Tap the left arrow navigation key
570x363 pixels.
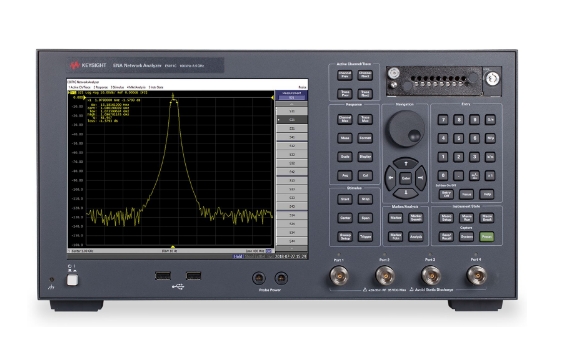[x=391, y=178]
